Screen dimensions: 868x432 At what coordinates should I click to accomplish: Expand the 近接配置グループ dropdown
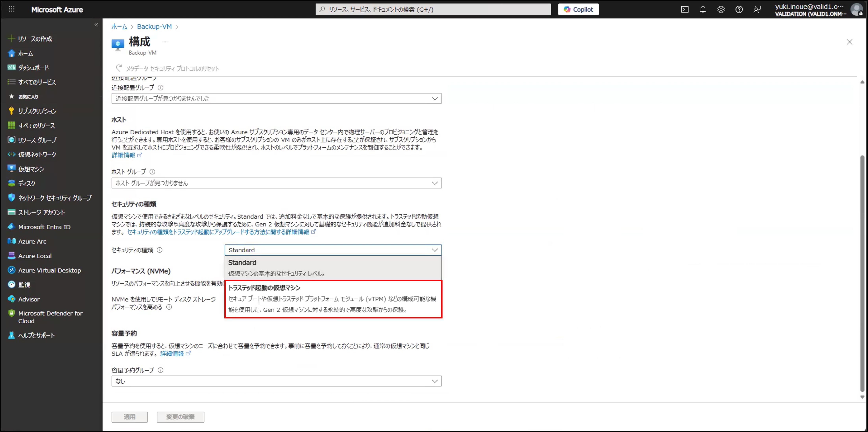(276, 99)
